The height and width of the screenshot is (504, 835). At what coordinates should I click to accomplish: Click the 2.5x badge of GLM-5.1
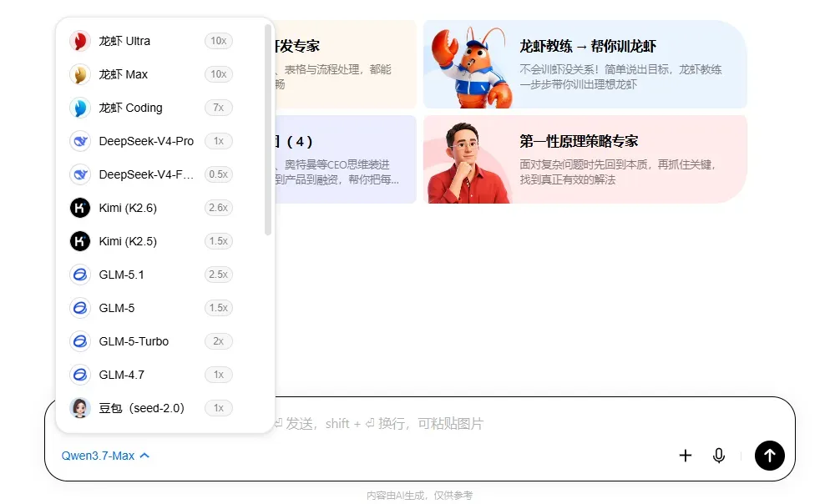[218, 275]
